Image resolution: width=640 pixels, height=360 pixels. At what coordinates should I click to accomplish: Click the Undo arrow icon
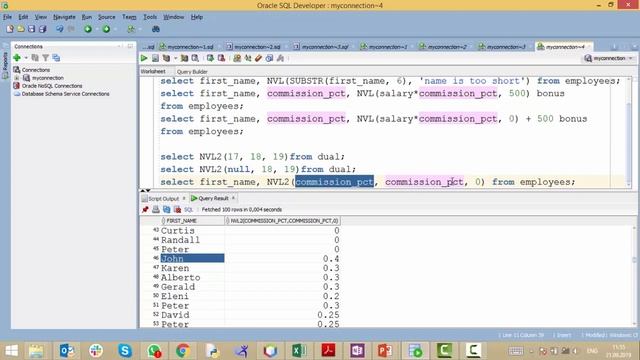point(60,29)
